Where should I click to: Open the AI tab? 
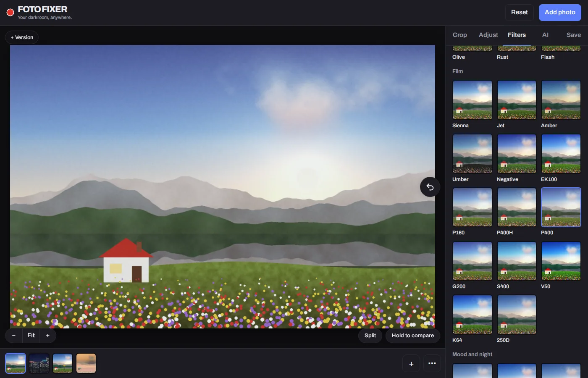click(545, 35)
